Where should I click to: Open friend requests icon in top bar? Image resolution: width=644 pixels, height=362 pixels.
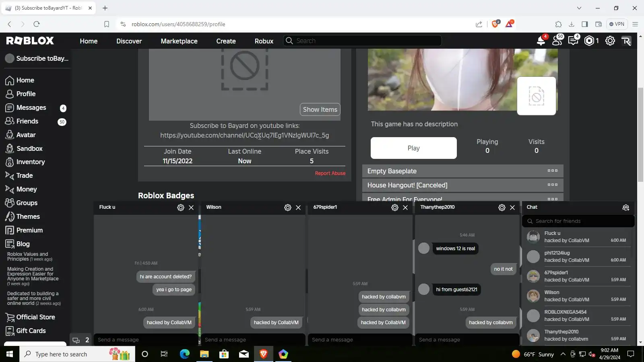[x=557, y=41]
